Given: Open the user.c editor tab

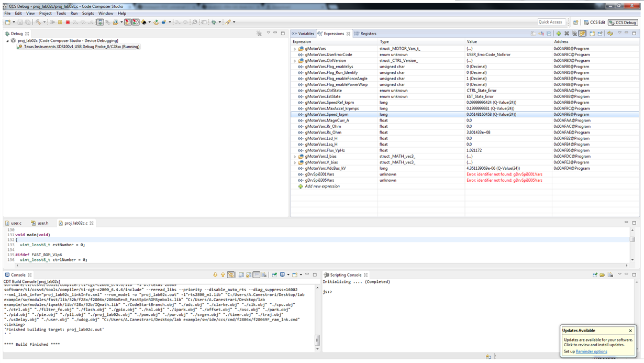Looking at the screenshot, I should [14, 223].
